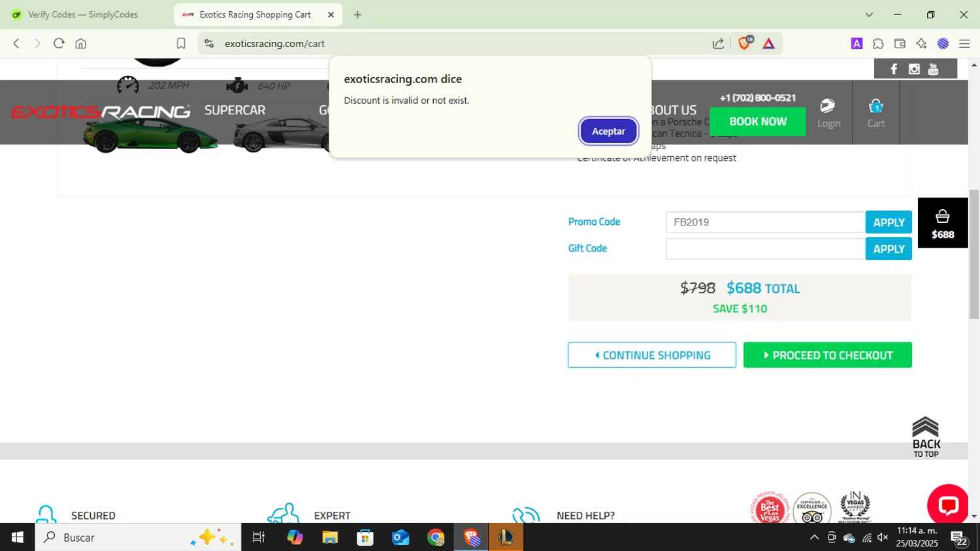980x551 pixels.
Task: Proceed to checkout
Action: [828, 355]
